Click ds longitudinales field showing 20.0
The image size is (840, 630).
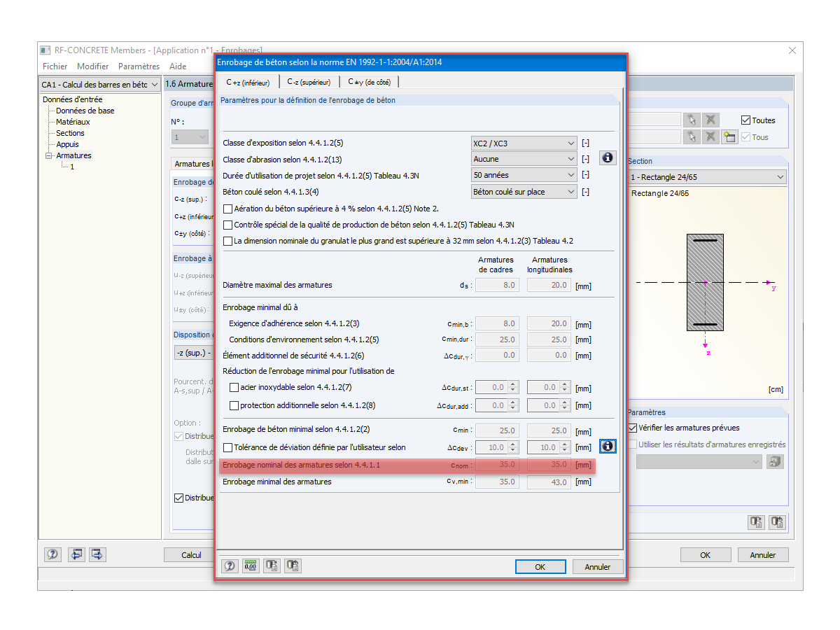[x=549, y=285]
